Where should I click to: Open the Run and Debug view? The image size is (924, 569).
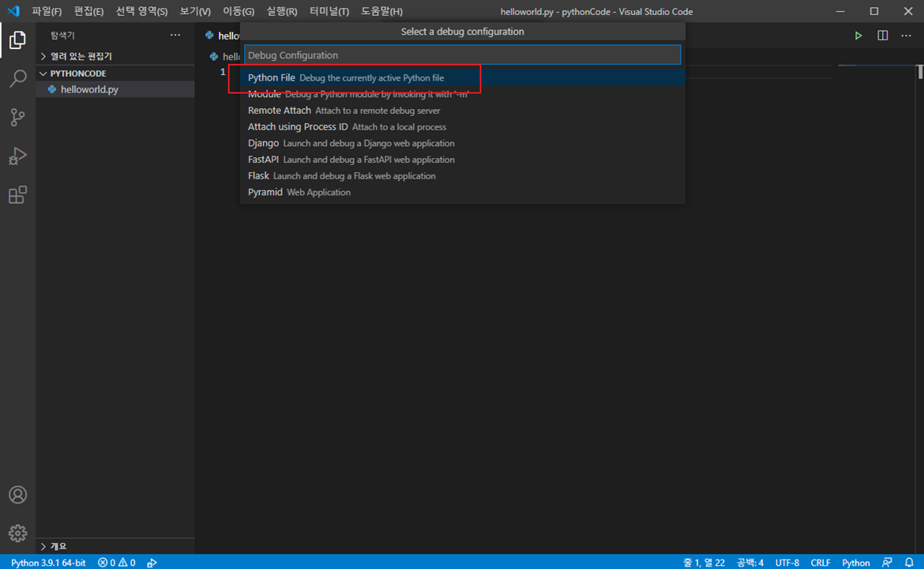(17, 156)
